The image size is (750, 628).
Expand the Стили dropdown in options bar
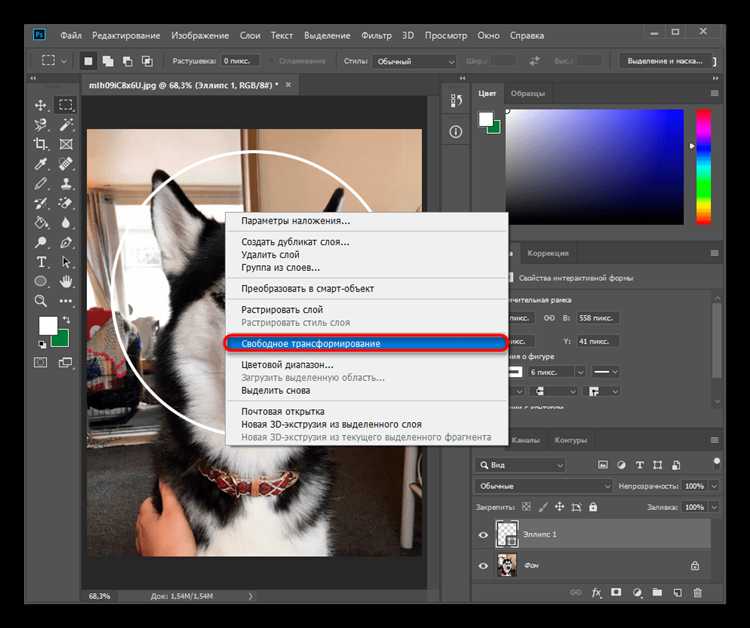[413, 61]
